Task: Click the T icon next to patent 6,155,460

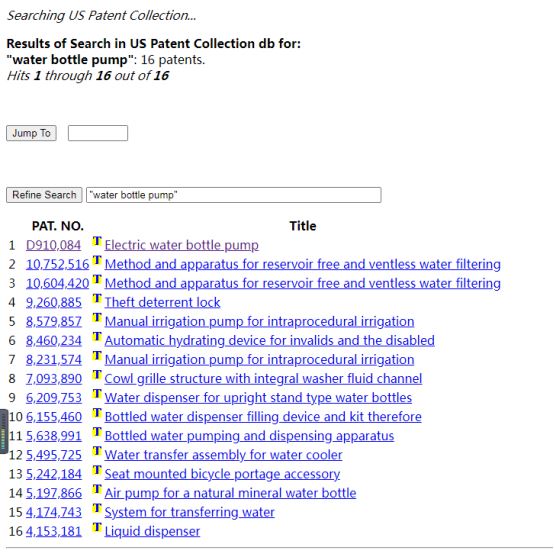Action: point(97,413)
